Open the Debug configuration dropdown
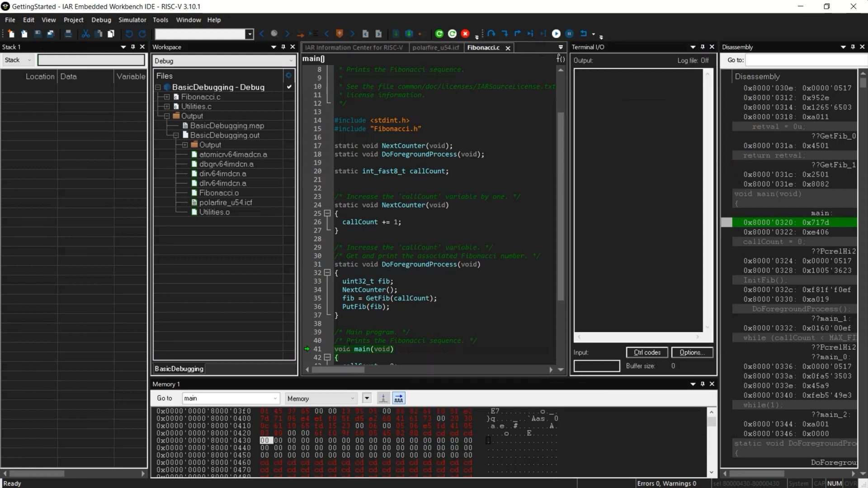Viewport: 868px width, 488px height. coord(224,61)
